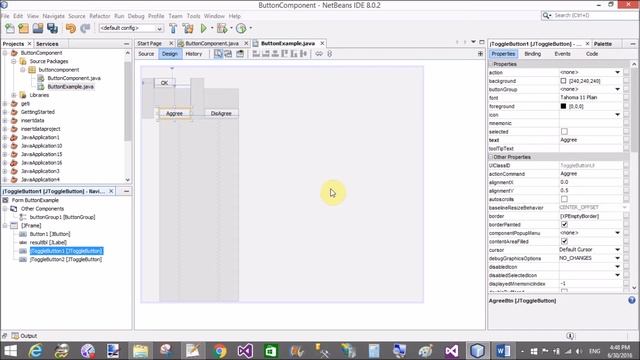Click the Build Project hammer icon

pos(173,28)
